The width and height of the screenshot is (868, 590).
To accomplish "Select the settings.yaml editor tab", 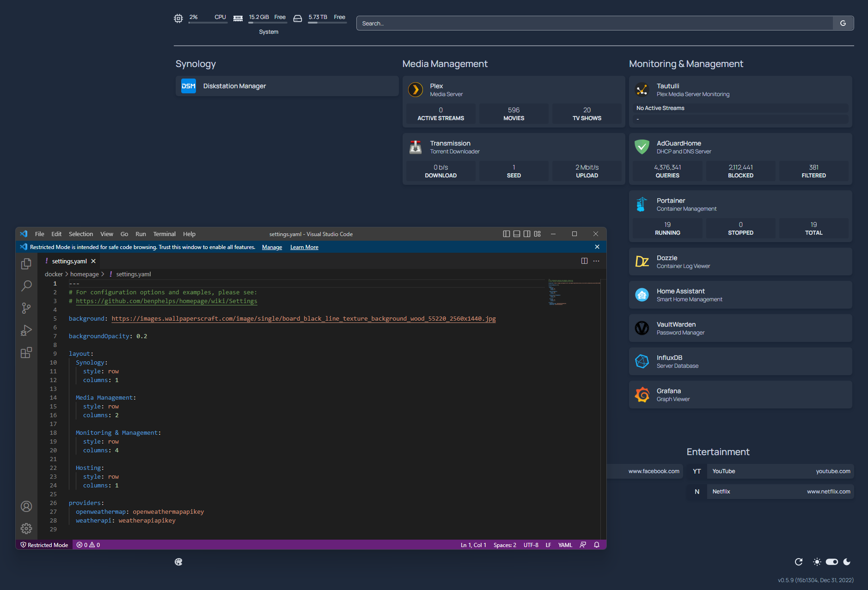I will (x=68, y=261).
